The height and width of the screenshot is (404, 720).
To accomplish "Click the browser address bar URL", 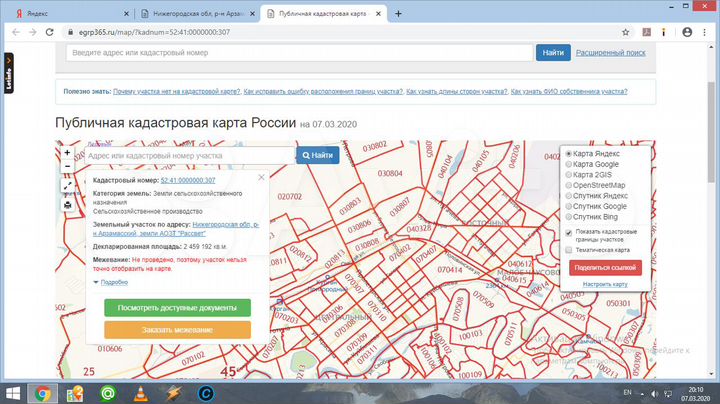I will [x=154, y=32].
